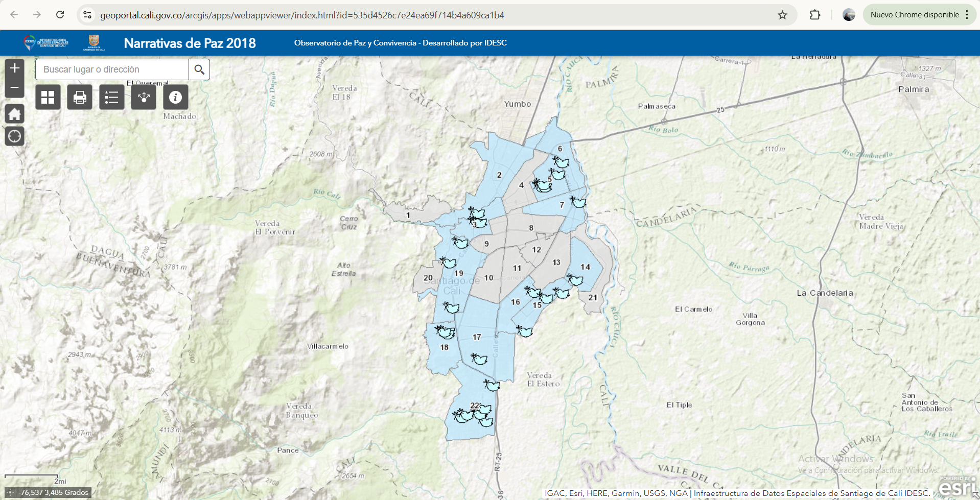The height and width of the screenshot is (500, 980).
Task: Zoom out of the map
Action: pyautogui.click(x=14, y=88)
